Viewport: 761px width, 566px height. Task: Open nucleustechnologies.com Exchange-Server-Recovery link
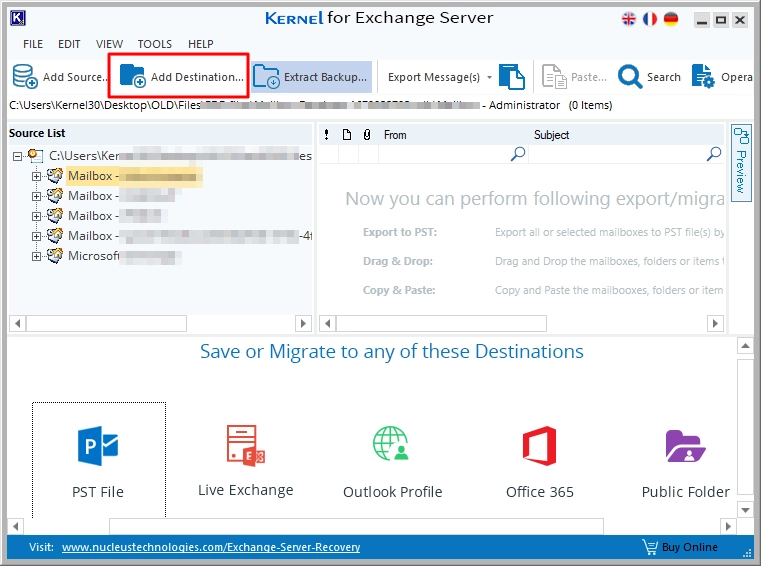click(x=211, y=547)
